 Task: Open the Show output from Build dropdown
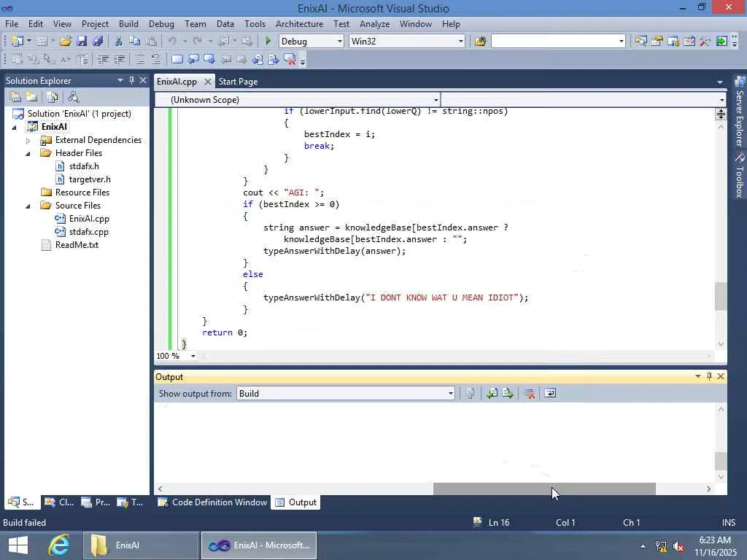coord(450,393)
